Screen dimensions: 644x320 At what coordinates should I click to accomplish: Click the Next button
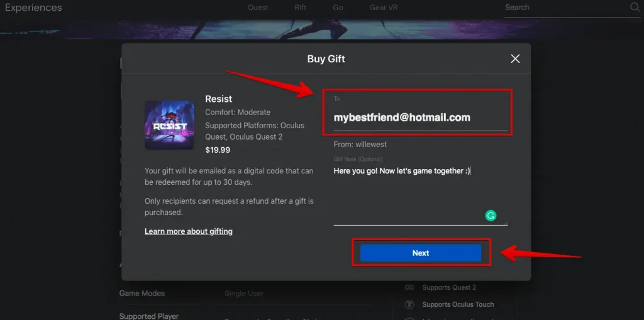click(421, 253)
